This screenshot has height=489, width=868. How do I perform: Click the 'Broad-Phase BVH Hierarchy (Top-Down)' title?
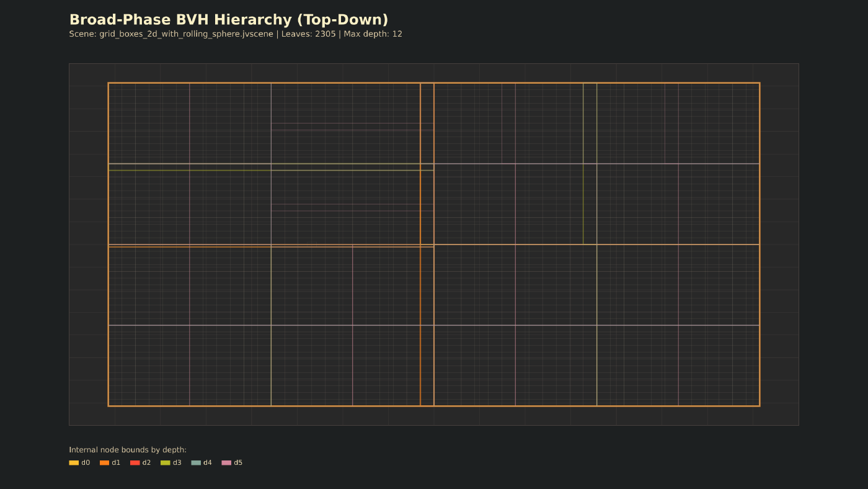(229, 20)
